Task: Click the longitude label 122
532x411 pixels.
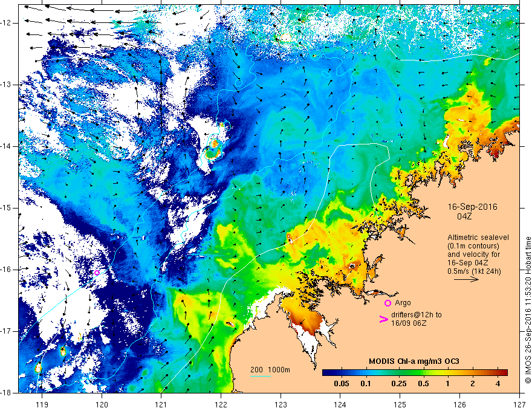Action: (x=221, y=404)
